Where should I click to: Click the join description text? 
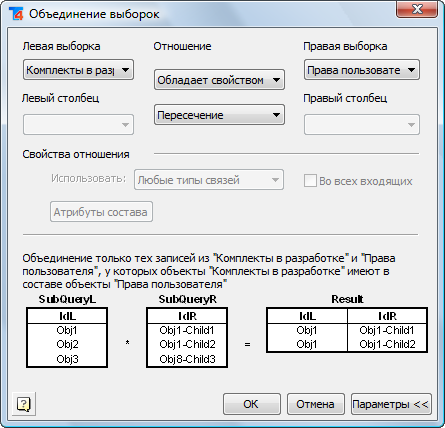pos(209,271)
